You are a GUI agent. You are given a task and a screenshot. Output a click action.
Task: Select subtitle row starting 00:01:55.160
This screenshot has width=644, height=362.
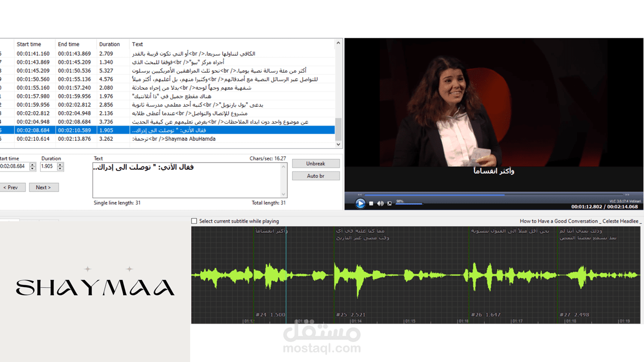[x=168, y=88]
